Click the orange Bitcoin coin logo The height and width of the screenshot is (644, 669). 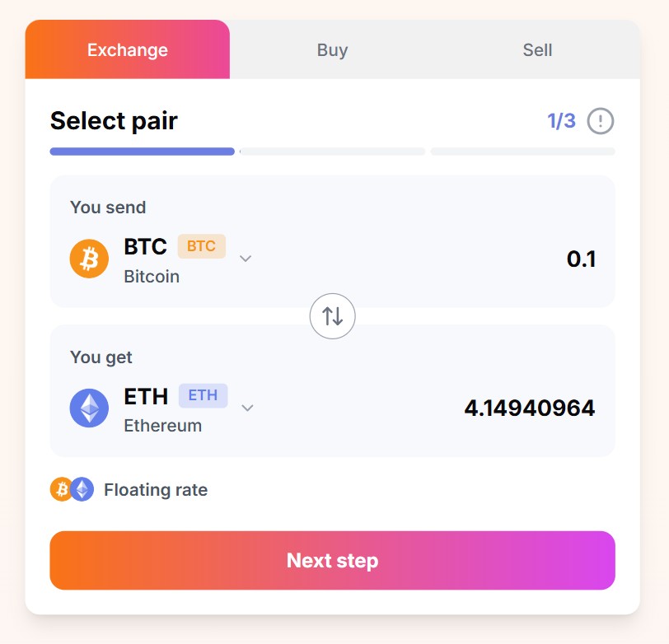[x=89, y=259]
